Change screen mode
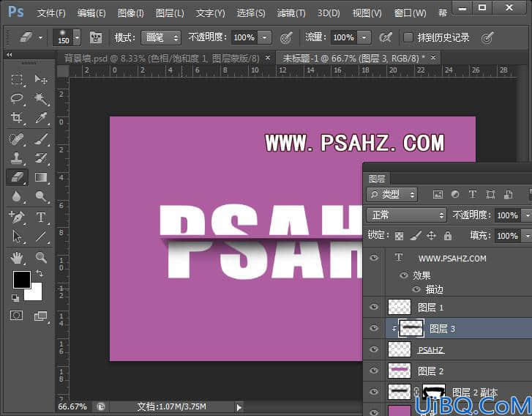This screenshot has width=532, height=416. tap(41, 316)
